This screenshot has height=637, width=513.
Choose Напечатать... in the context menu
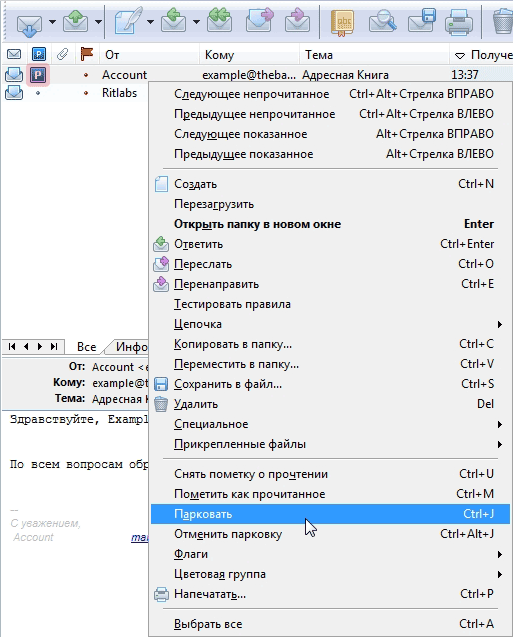pos(329,594)
